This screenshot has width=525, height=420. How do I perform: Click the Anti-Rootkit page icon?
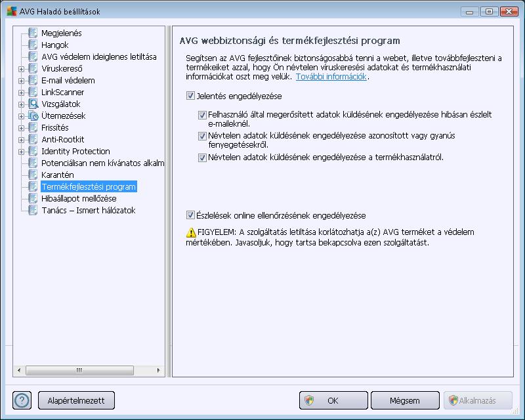pos(33,139)
